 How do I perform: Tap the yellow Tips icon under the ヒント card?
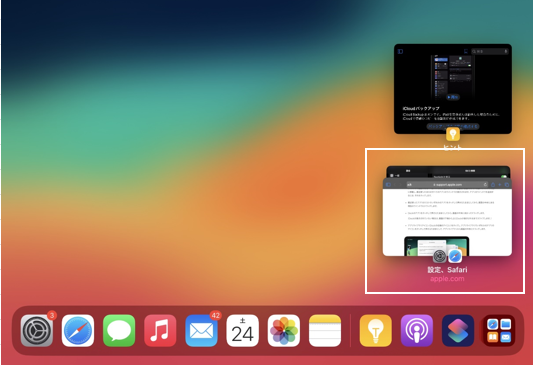tap(453, 134)
